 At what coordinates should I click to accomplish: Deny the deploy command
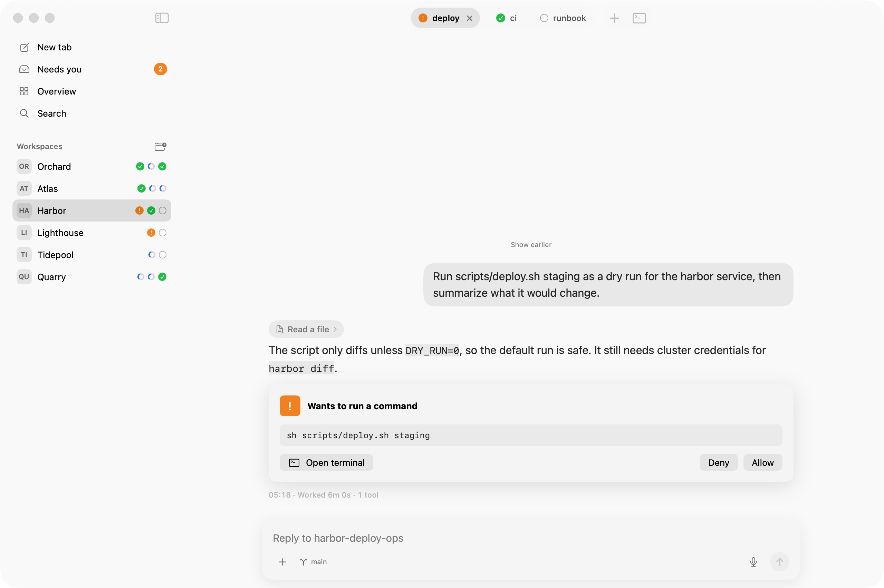coord(719,462)
